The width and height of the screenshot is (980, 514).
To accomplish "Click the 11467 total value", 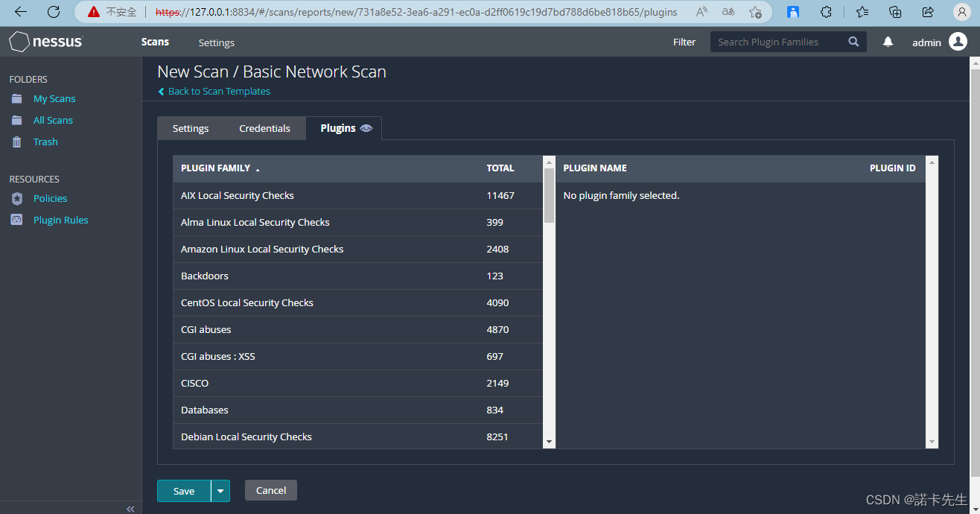I will [x=500, y=196].
